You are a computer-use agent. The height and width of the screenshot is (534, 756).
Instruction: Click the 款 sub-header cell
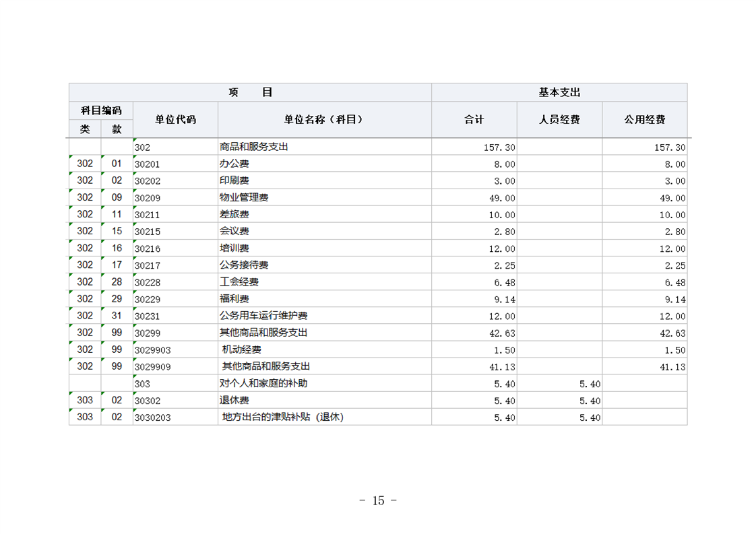point(117,129)
